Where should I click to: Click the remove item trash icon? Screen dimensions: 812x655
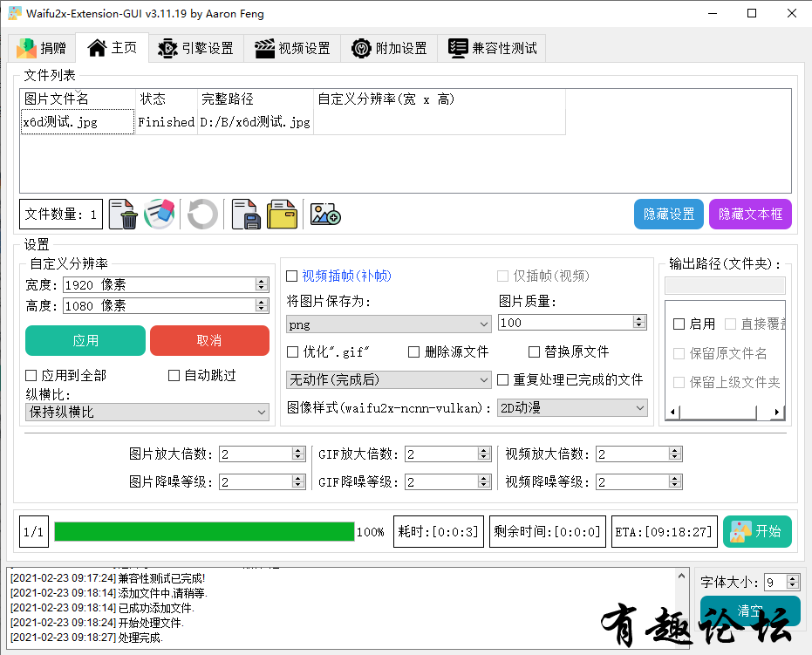[x=123, y=214]
